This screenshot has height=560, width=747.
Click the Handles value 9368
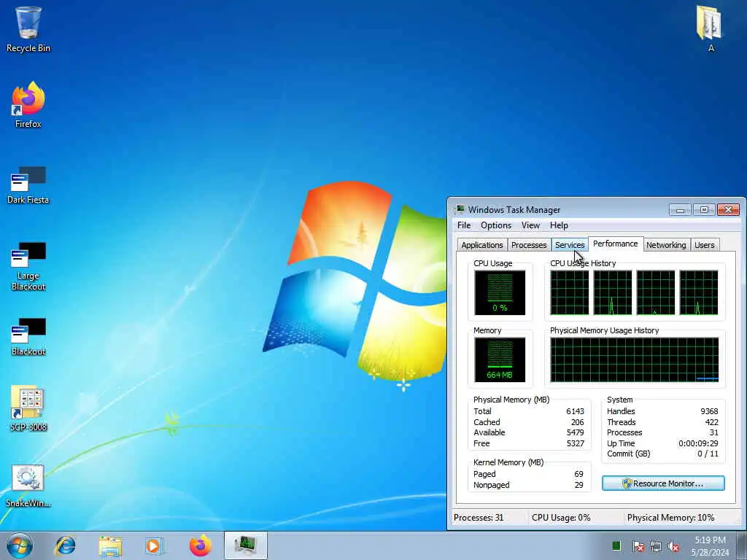coord(709,411)
